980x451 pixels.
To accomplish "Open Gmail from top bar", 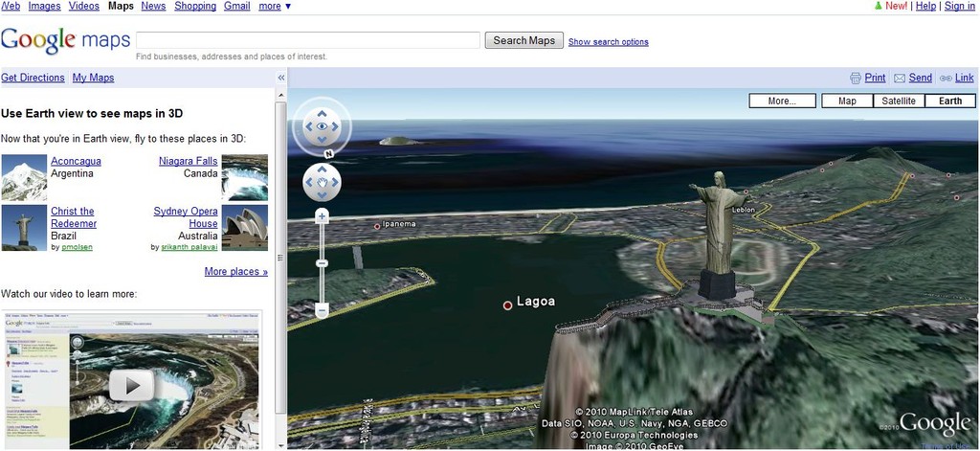I will coord(237,7).
